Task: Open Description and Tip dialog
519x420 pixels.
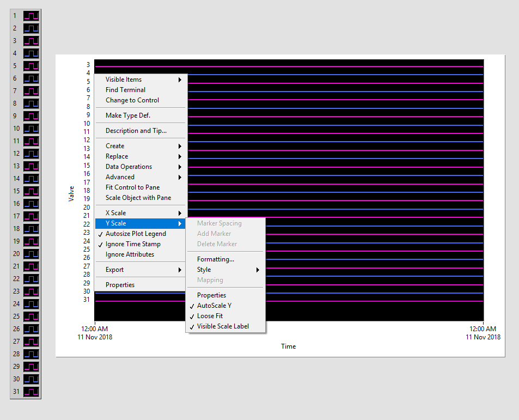Action: click(x=140, y=131)
